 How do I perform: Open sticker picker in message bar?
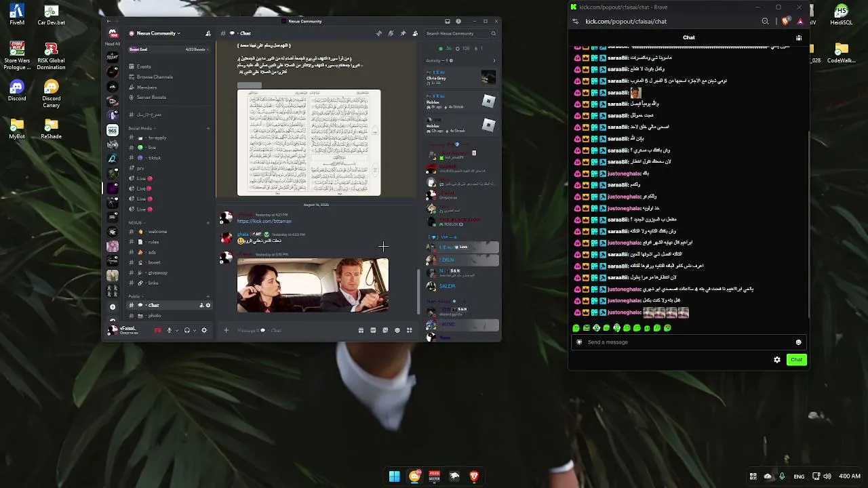point(385,330)
